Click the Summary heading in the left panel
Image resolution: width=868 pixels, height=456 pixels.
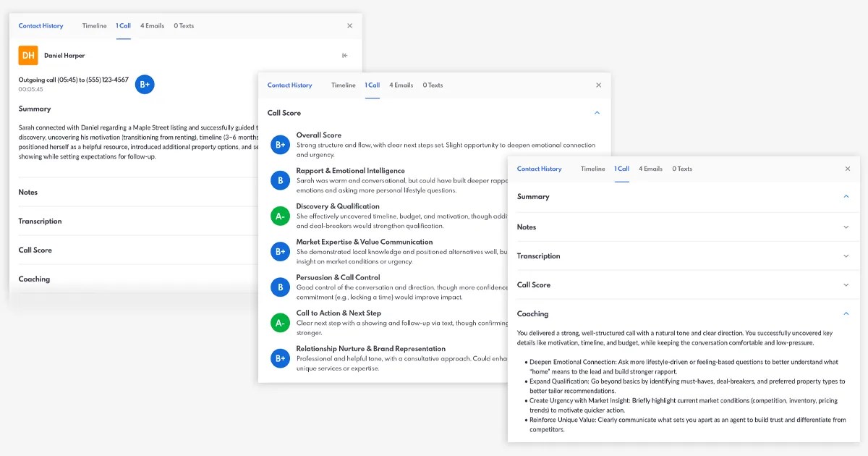(35, 109)
